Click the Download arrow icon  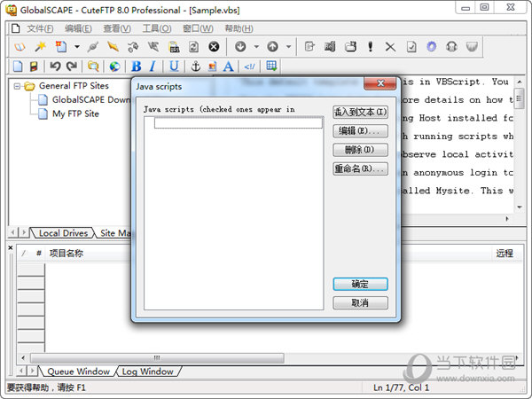240,47
